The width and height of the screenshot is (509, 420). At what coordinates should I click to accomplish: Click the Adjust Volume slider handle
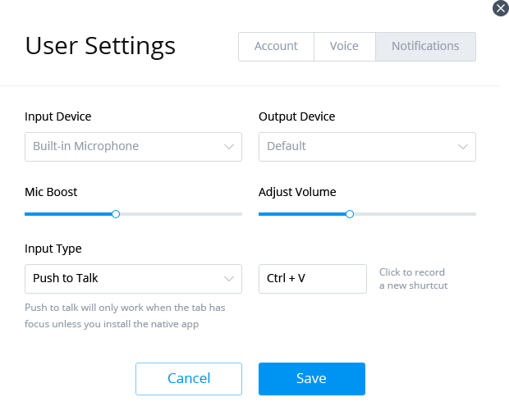tap(350, 214)
